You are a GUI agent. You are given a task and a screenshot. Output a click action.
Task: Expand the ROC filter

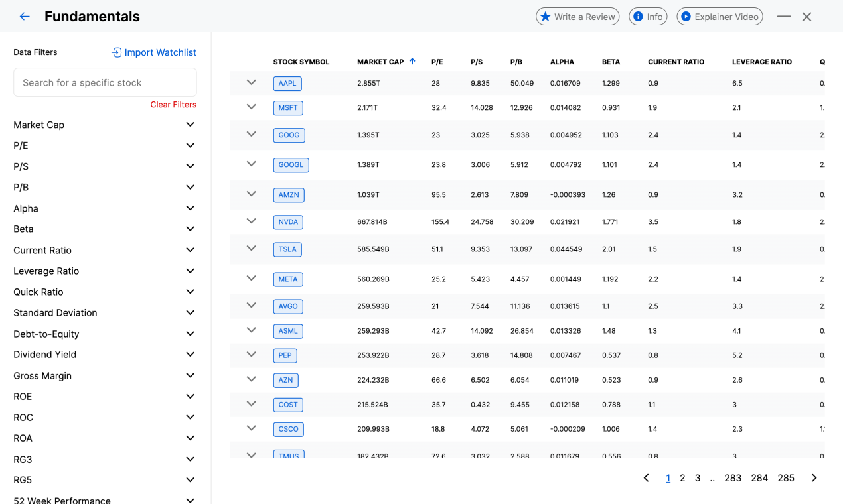point(105,417)
